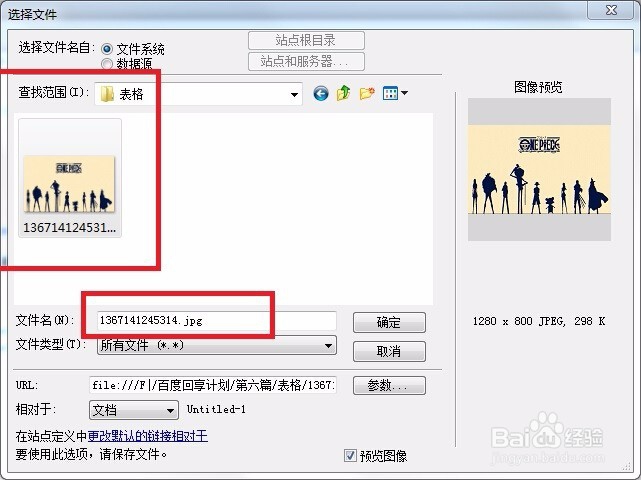Viewport: 641px width, 480px height.
Task: Click the 站点和服务器... button
Action: [306, 61]
